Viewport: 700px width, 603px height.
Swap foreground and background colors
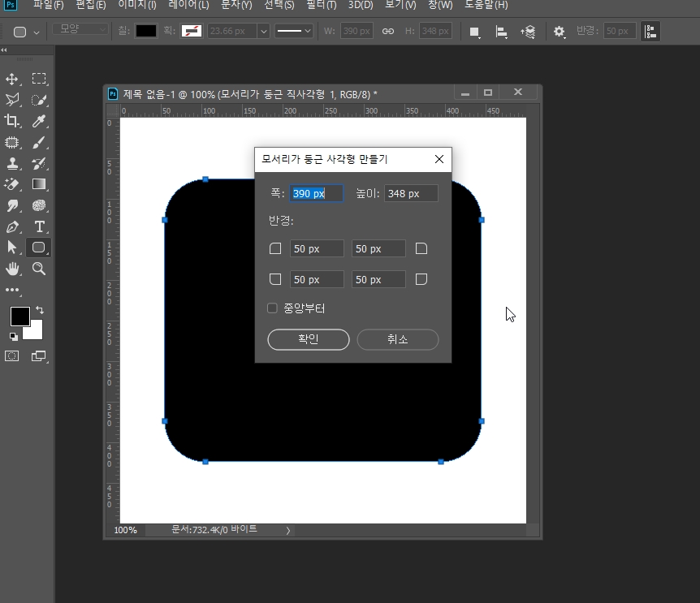click(x=40, y=309)
